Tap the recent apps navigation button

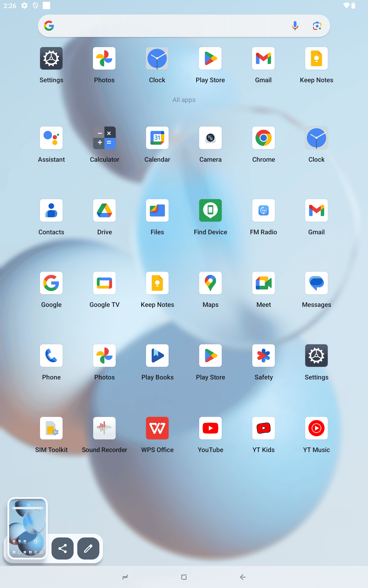125,577
